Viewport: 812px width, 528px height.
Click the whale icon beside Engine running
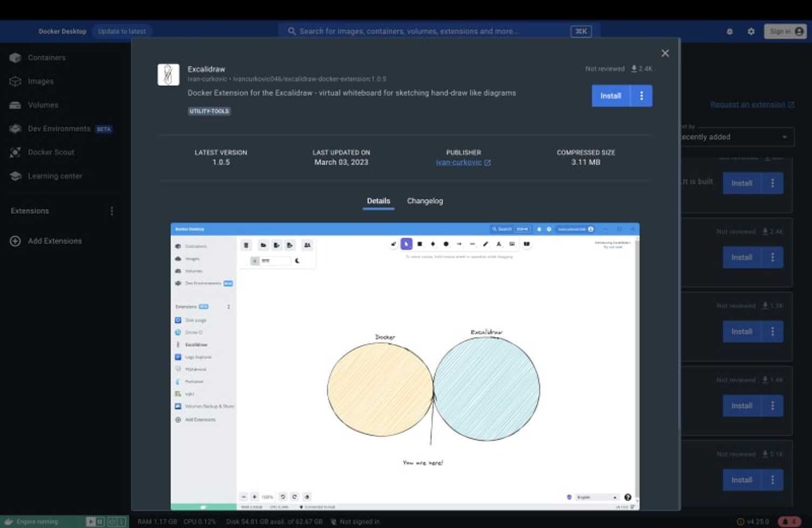coord(8,522)
